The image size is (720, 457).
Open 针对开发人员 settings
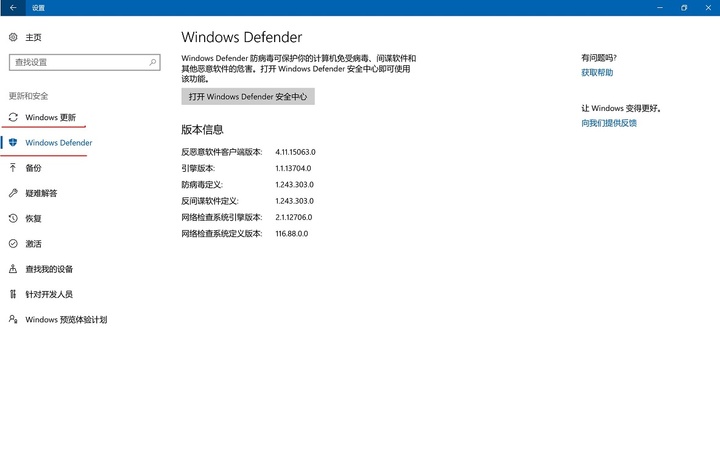coord(49,294)
